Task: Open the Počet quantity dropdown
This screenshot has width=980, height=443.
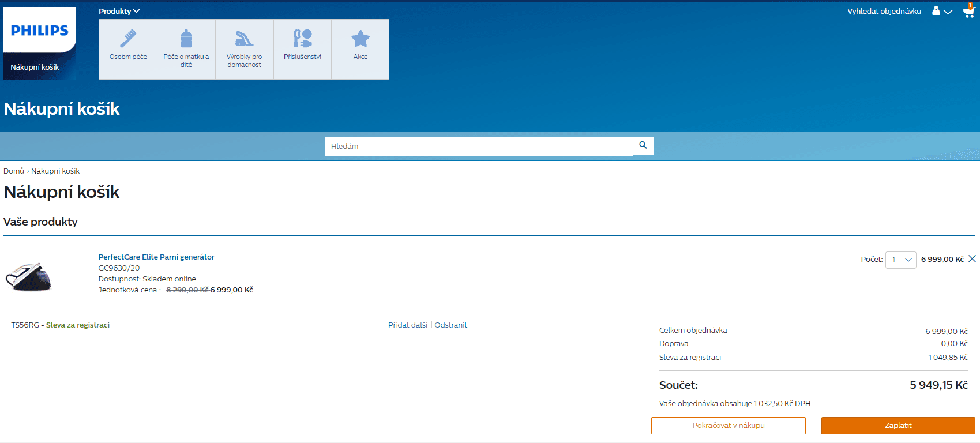Action: coord(901,260)
